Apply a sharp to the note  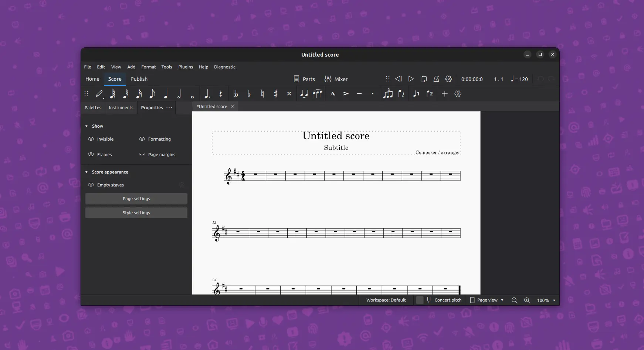pyautogui.click(x=276, y=94)
